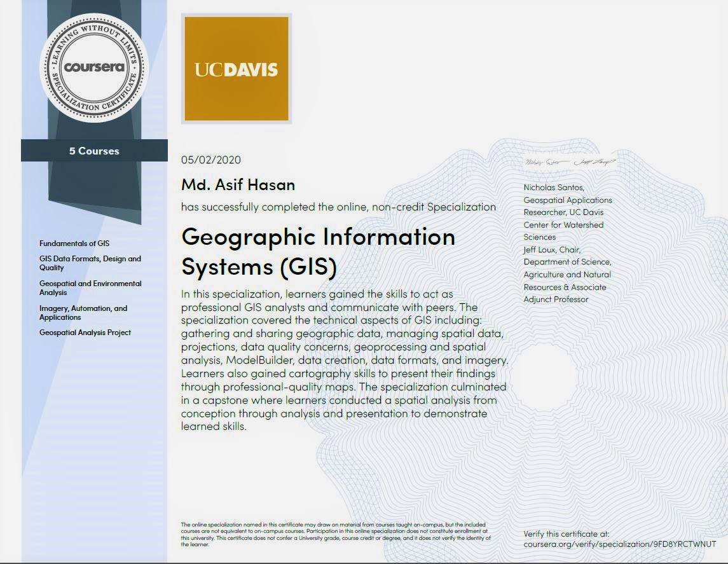Click the signatures above Nicholas Santos

click(x=570, y=162)
